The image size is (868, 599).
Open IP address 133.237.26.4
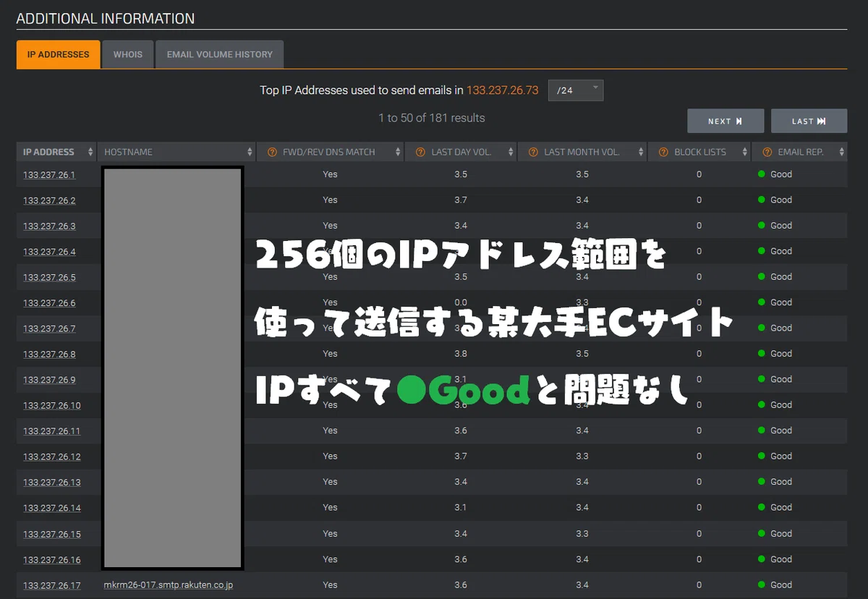tap(49, 252)
